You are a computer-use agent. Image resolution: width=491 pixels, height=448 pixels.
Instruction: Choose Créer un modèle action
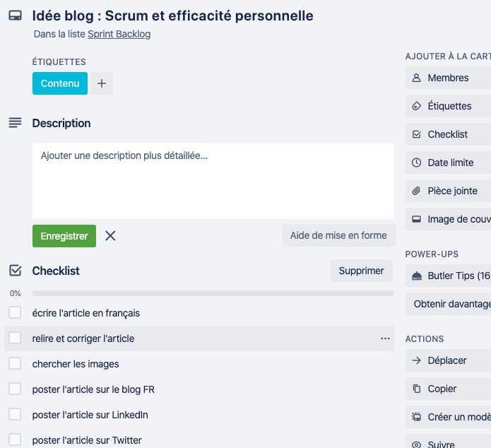448,417
